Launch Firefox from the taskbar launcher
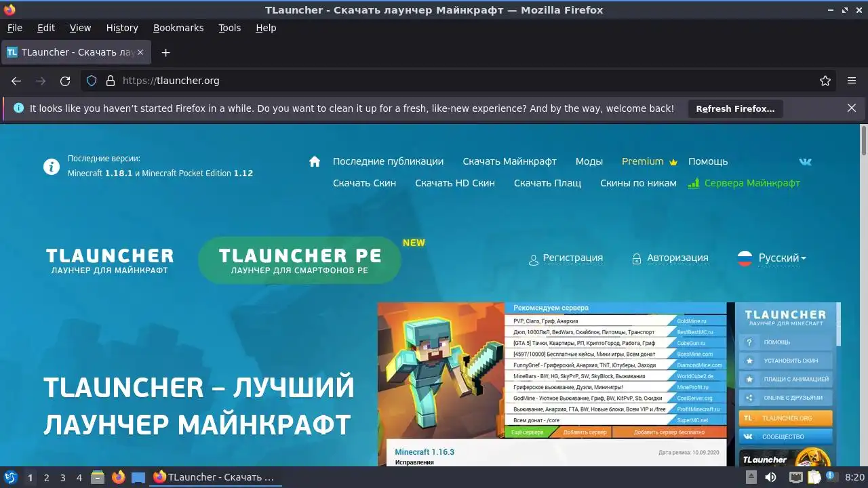Viewport: 868px width, 488px height. [119, 477]
